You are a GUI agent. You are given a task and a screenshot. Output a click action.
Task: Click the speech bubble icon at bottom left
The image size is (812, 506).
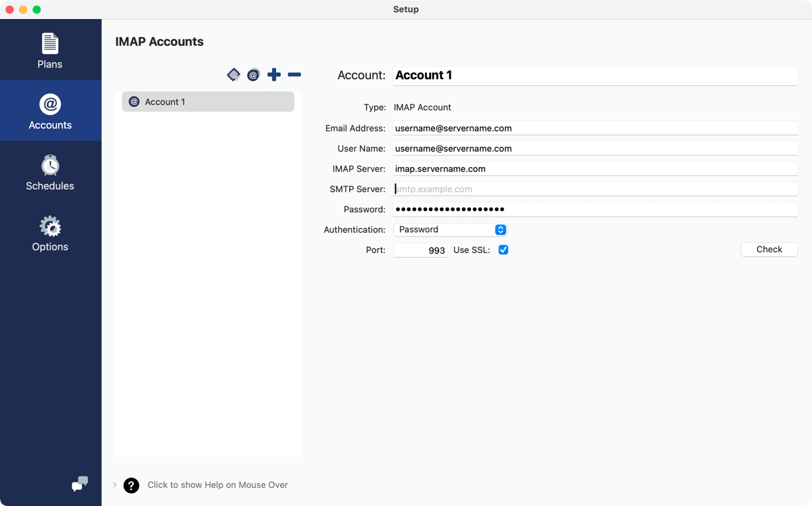79,484
